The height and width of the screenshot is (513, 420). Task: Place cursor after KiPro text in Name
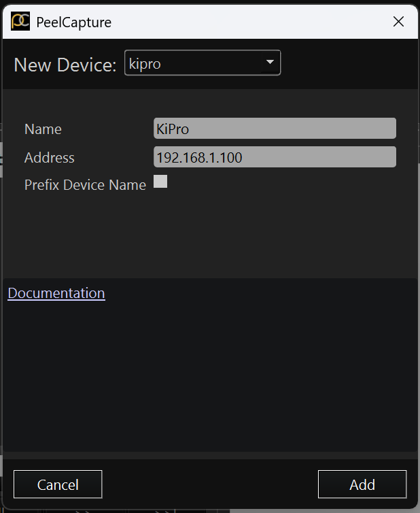[190, 129]
